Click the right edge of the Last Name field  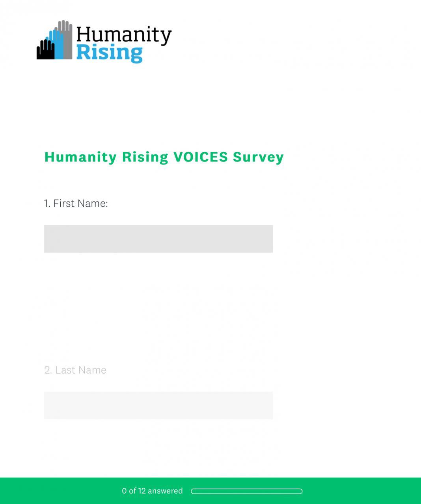[x=269, y=406]
